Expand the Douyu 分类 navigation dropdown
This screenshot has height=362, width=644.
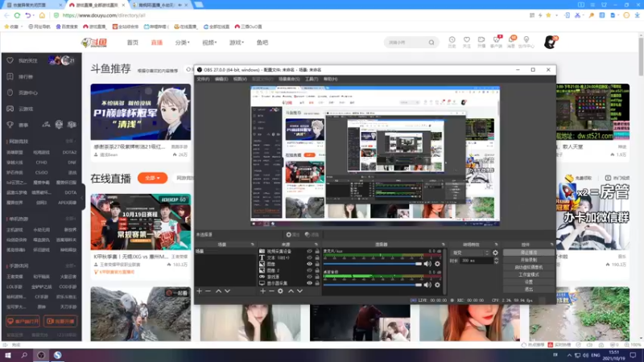point(183,43)
